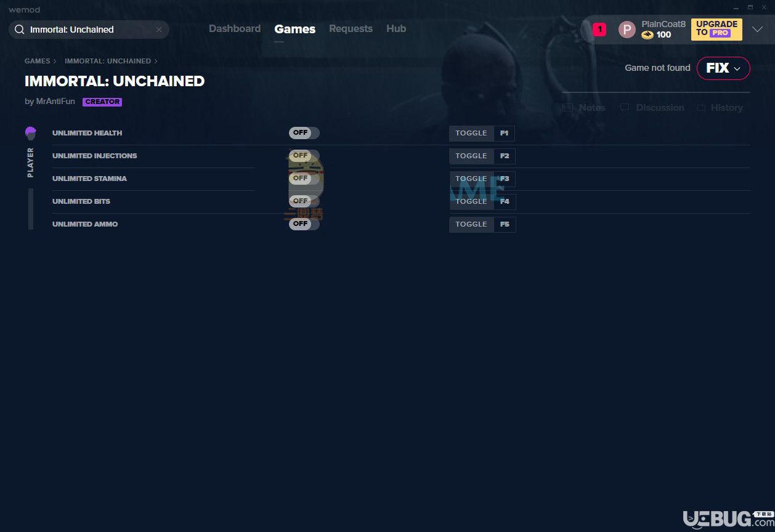Click the UNLIMITED HEALTH cheat label
775x532 pixels.
[87, 133]
